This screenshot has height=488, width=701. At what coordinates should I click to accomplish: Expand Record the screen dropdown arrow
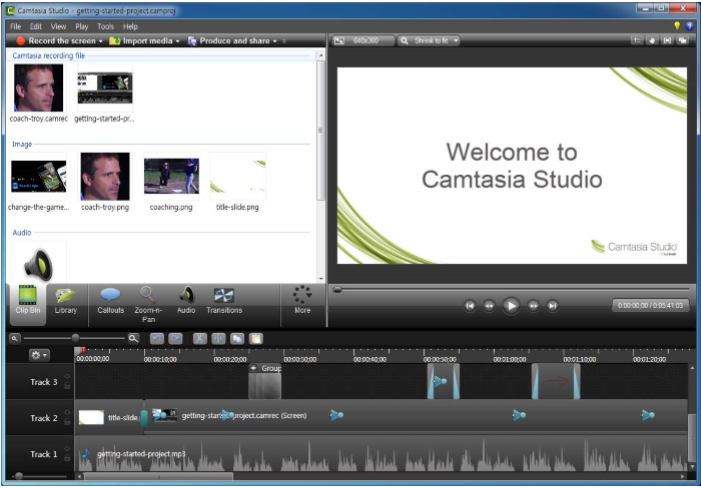[x=101, y=41]
